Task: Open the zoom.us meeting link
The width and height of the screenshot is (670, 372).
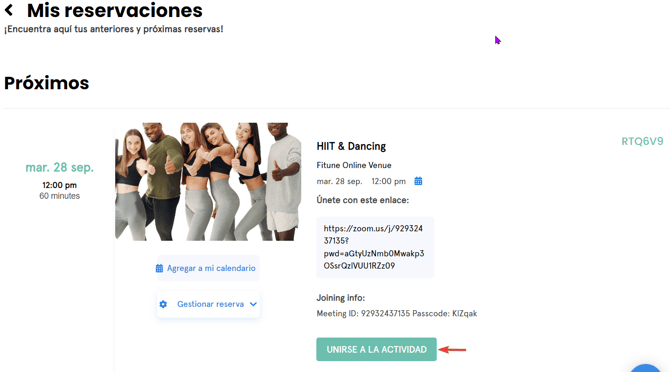Action: tap(375, 247)
